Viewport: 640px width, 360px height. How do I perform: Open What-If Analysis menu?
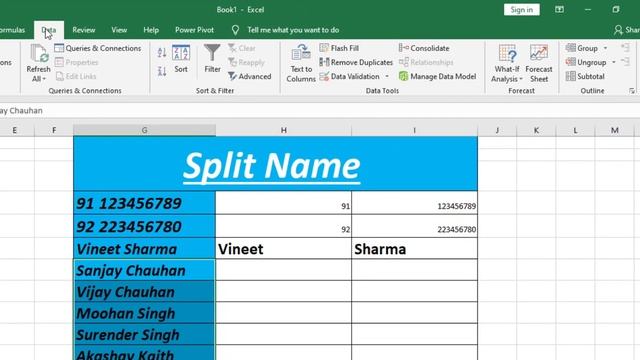click(x=507, y=63)
